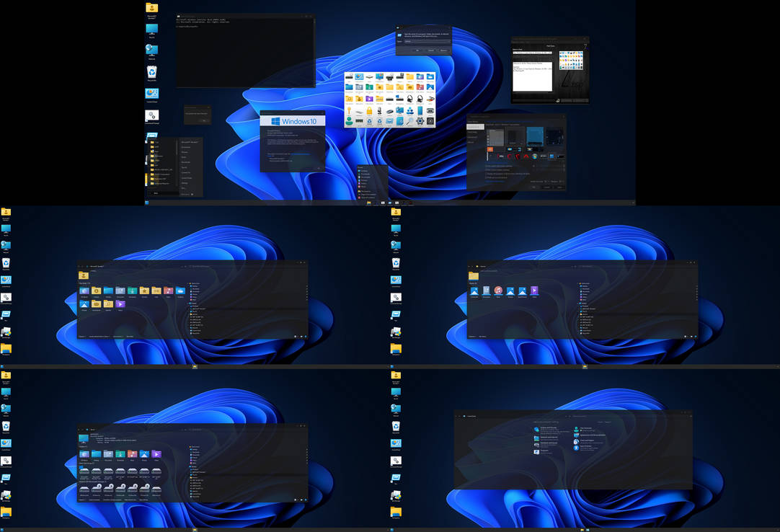
Task: Open Programs category in Control Panel
Action: (x=544, y=451)
